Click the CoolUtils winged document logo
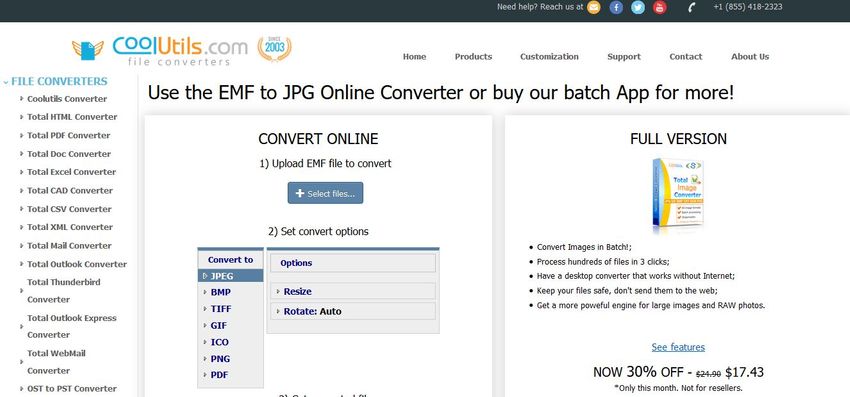This screenshot has height=397, width=850. (87, 50)
